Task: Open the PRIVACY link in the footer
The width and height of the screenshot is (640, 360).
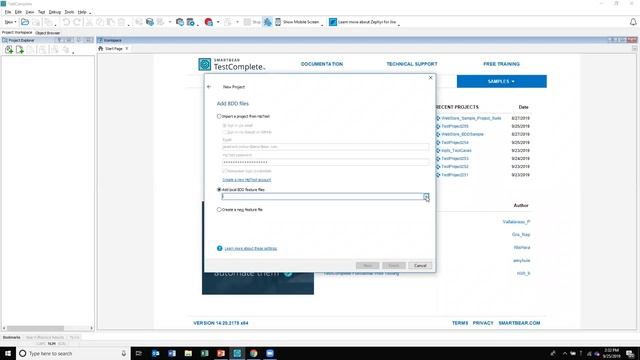Action: (483, 323)
